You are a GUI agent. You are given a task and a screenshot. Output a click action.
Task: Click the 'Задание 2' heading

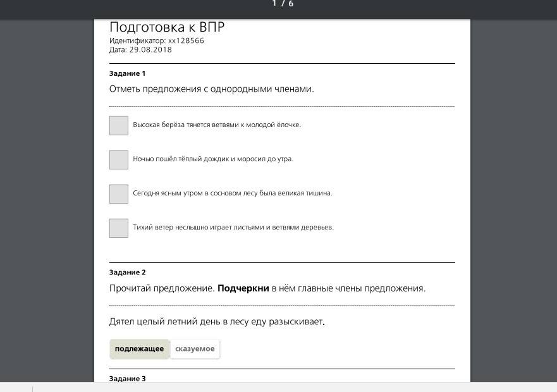pos(127,273)
